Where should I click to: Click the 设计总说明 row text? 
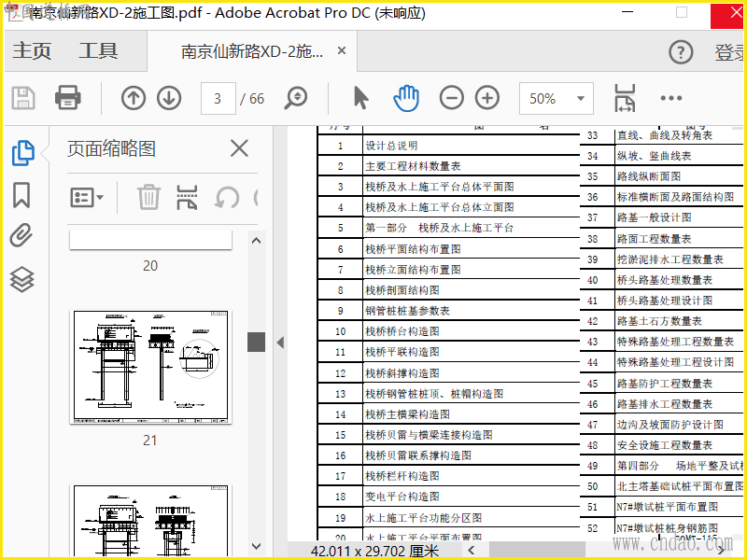pos(391,146)
